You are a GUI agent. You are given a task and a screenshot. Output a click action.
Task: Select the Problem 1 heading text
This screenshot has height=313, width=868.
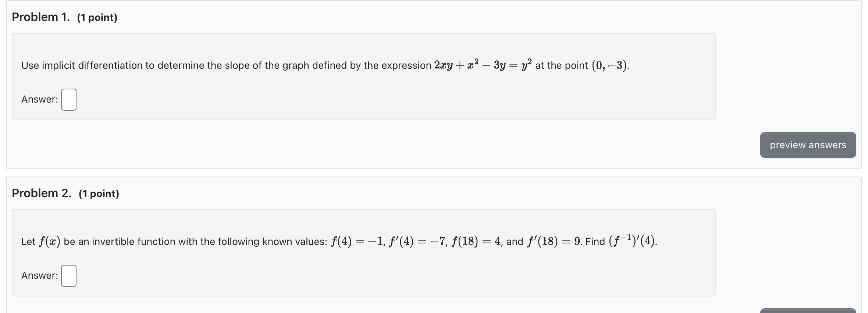[x=41, y=17]
